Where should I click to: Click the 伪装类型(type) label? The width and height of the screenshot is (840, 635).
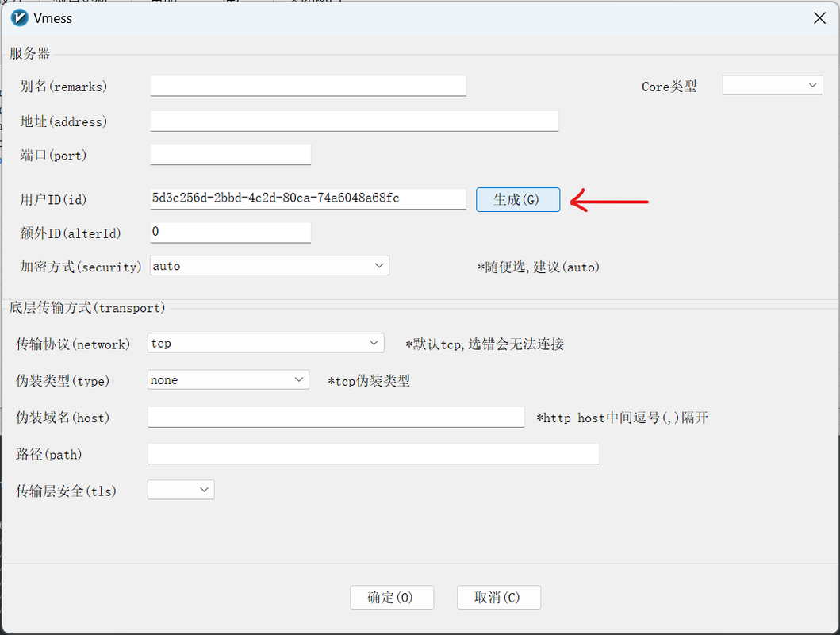click(x=63, y=381)
